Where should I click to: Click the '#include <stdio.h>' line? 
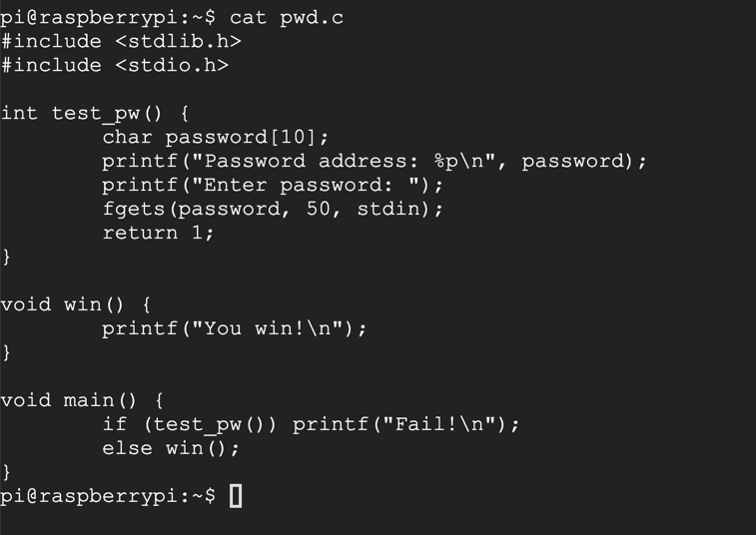[115, 65]
